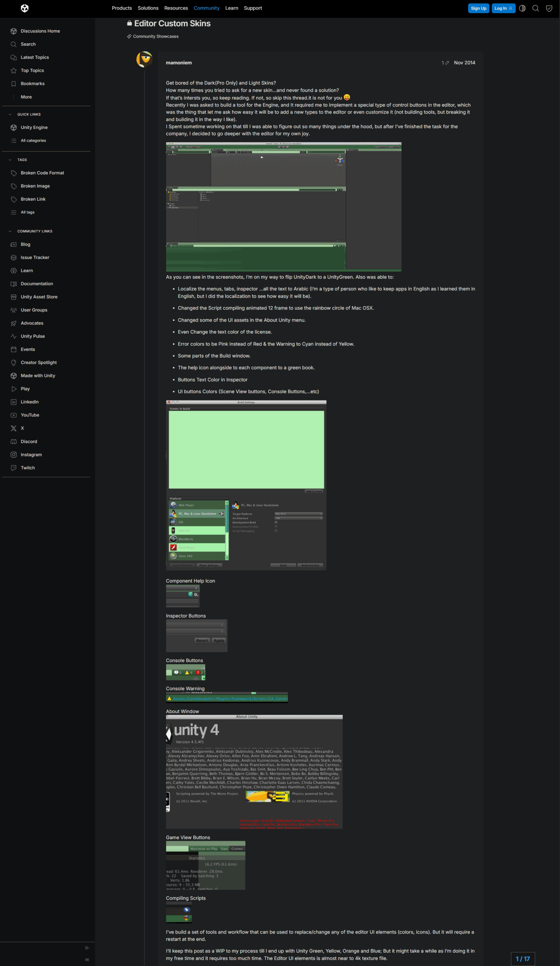Click the YouTube icon
Viewport: 560px width, 966px height.
pos(14,415)
